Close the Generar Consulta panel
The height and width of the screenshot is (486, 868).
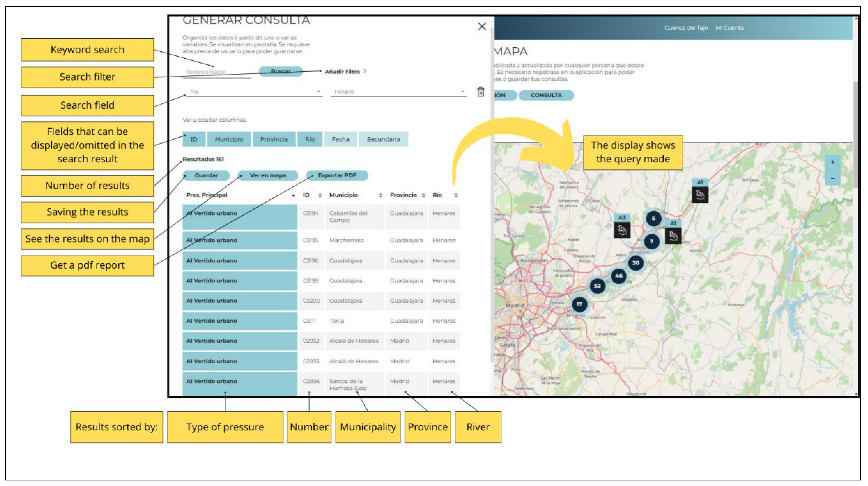(x=482, y=26)
